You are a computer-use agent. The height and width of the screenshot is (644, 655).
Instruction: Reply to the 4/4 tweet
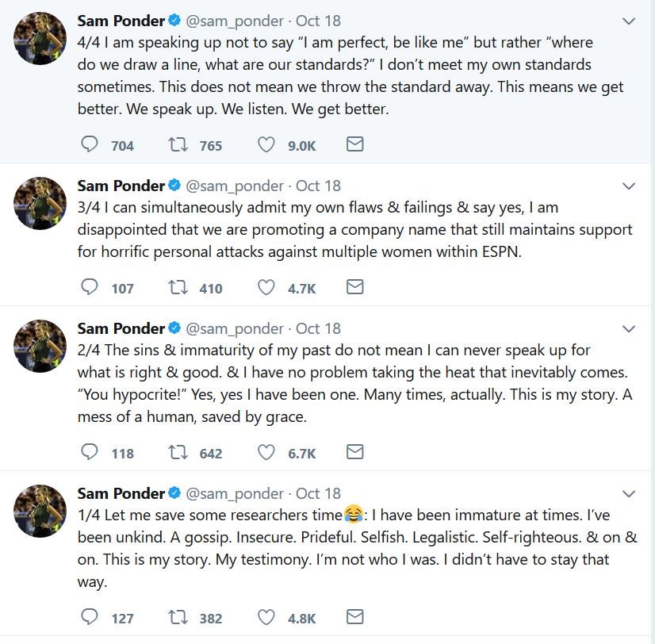90,144
